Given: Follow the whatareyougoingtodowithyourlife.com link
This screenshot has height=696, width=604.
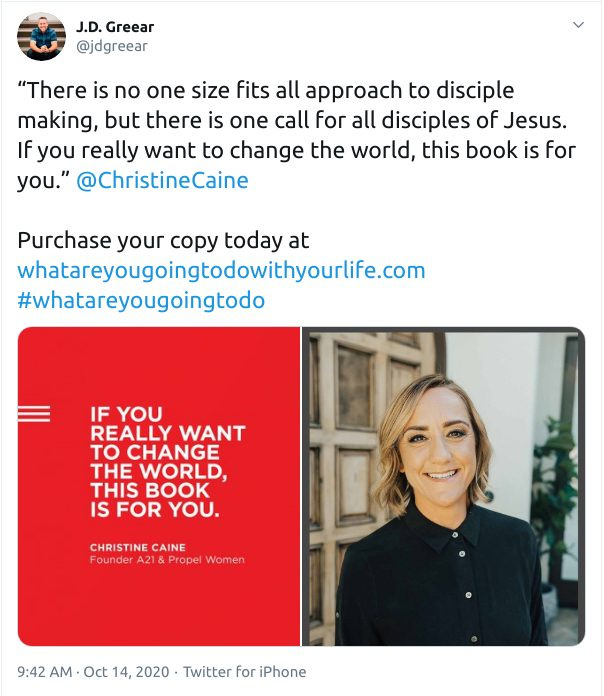Looking at the screenshot, I should [221, 270].
